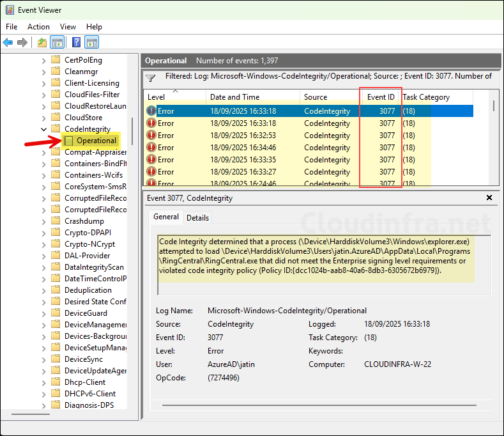Switch to the Details tab
The width and height of the screenshot is (504, 436).
click(x=197, y=218)
